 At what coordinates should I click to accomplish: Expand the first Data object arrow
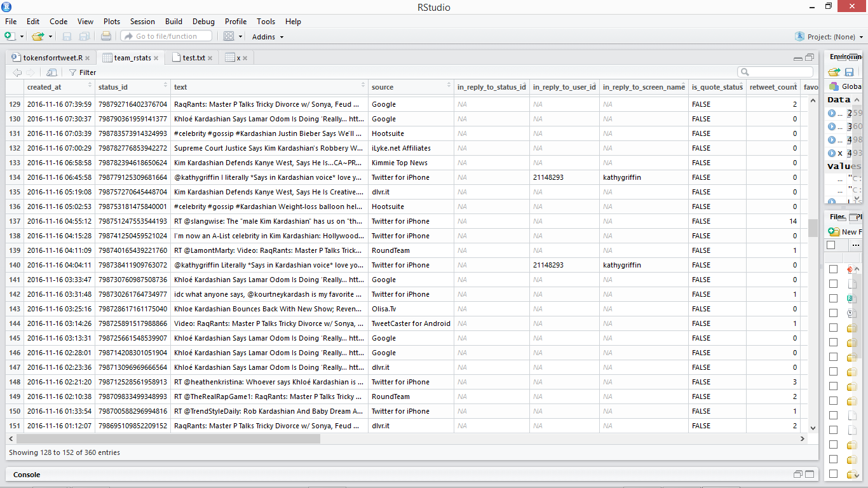pos(832,113)
